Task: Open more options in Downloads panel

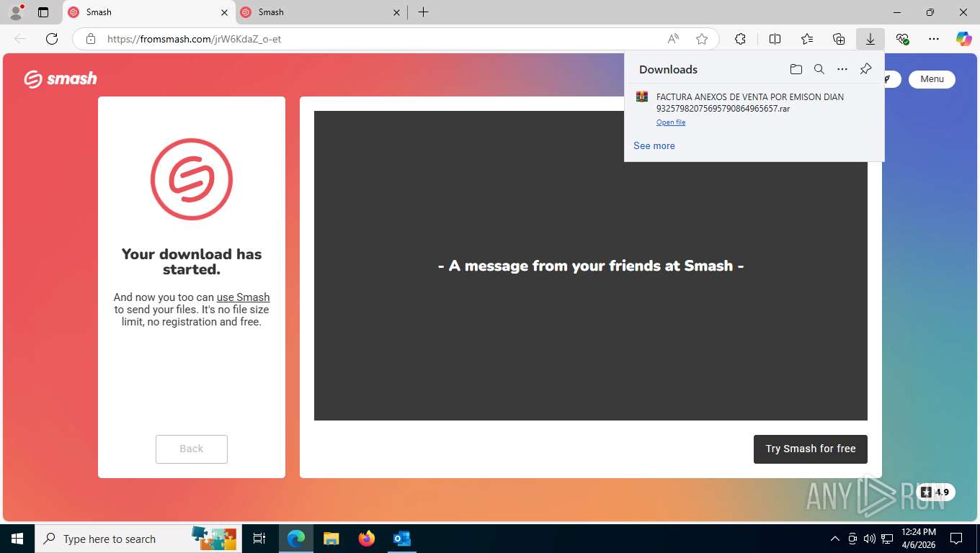Action: click(842, 69)
